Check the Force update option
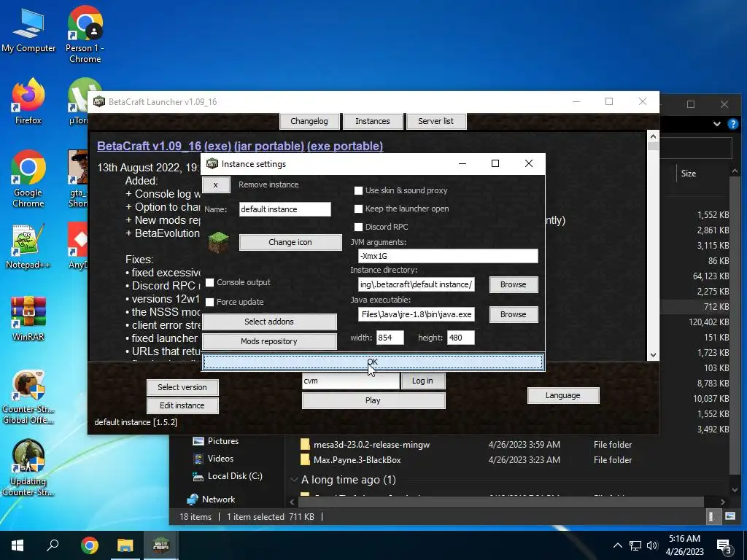 point(209,302)
